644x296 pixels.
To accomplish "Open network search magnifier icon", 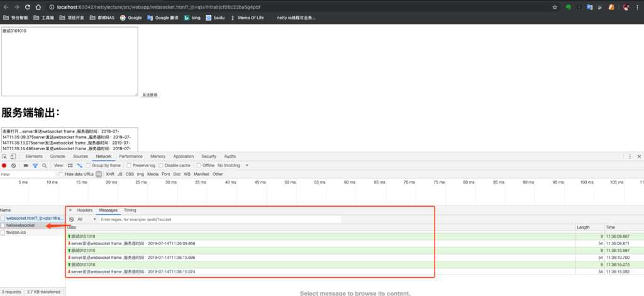I will click(45, 165).
